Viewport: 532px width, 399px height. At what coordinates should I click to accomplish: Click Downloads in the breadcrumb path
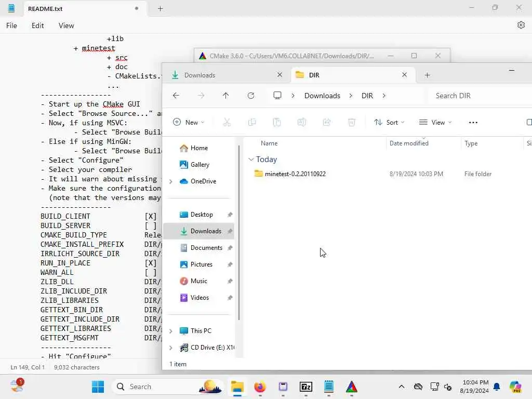(x=322, y=96)
